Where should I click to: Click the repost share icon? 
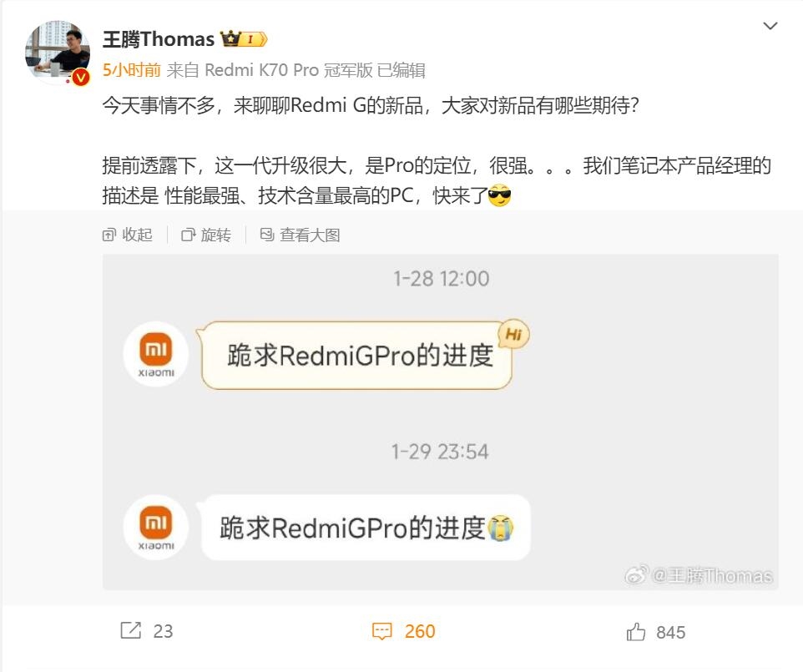(x=130, y=630)
